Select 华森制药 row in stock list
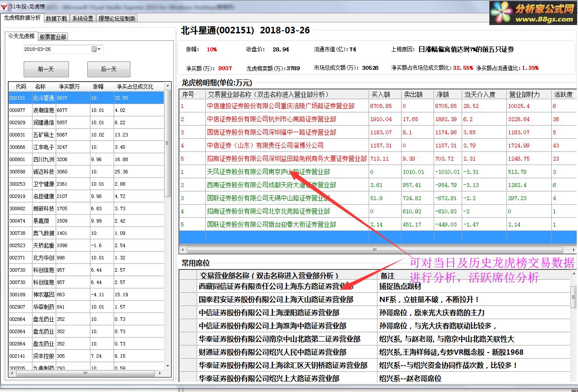The width and height of the screenshot is (578, 392). click(86, 307)
